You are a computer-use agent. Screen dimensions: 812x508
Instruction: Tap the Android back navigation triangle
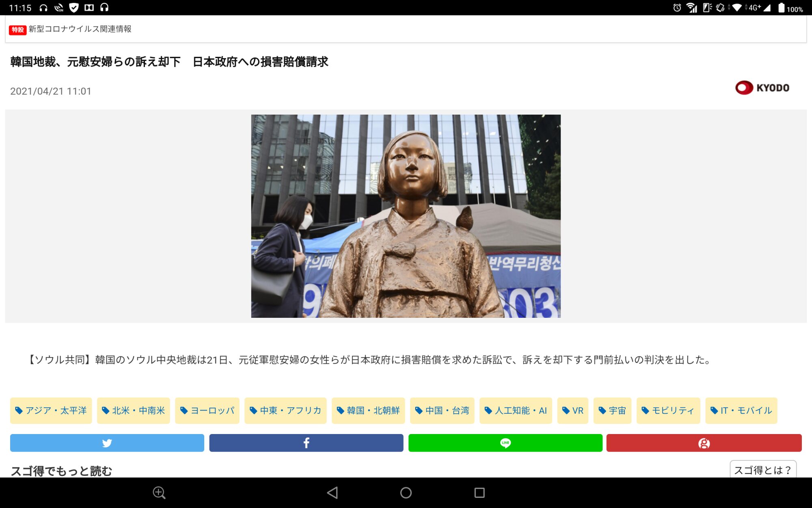click(333, 493)
